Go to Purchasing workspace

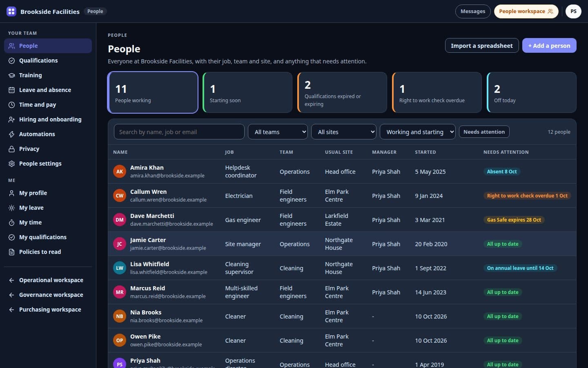click(x=48, y=310)
